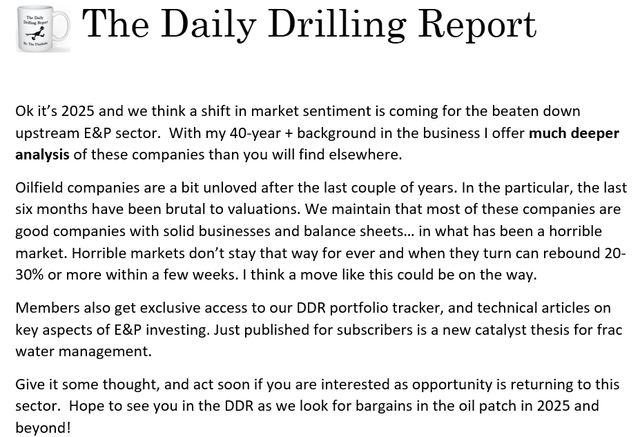The width and height of the screenshot is (640, 437).
Task: Click '30% or more' text
Action: (53, 275)
